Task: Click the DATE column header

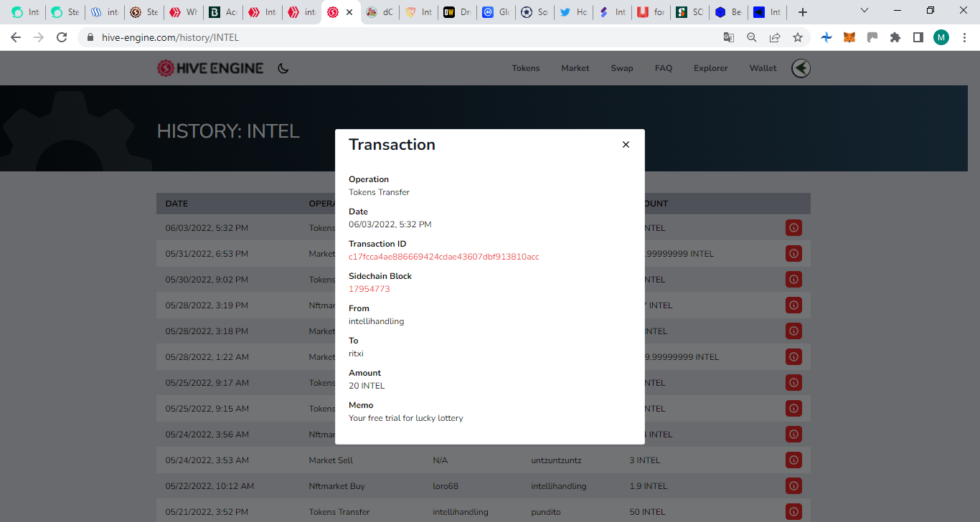Action: tap(176, 204)
